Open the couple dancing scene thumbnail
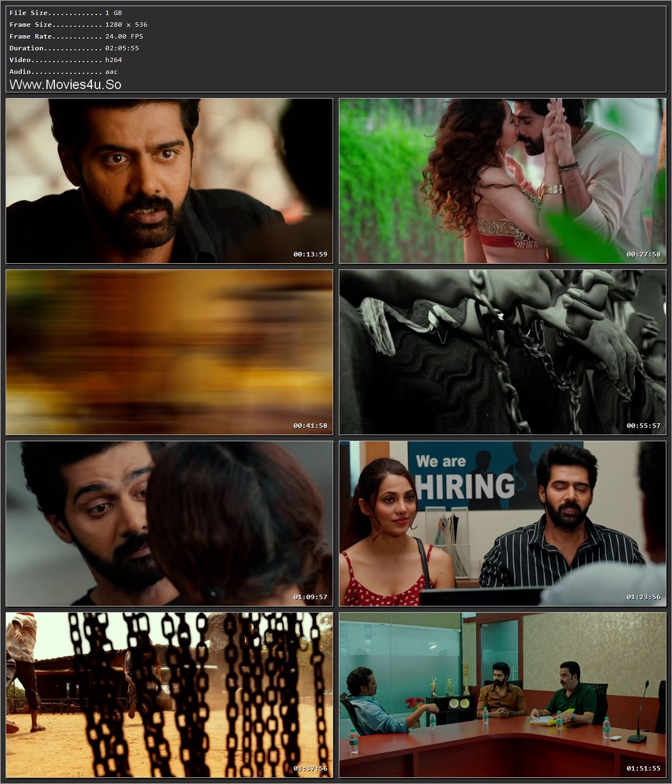This screenshot has height=784, width=672. pos(503,180)
